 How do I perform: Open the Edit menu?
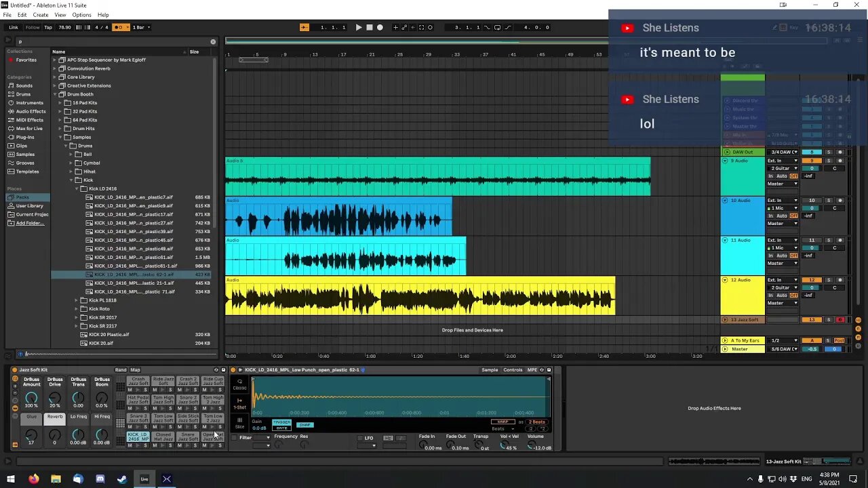pyautogui.click(x=22, y=15)
